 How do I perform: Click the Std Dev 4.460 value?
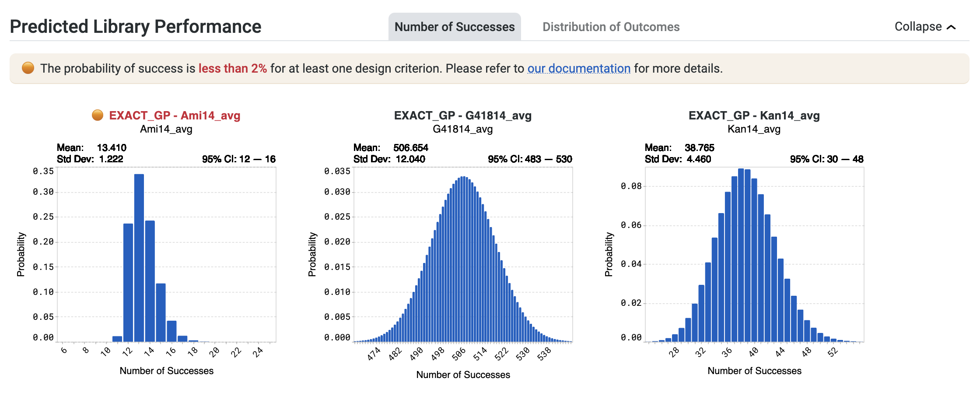[699, 159]
